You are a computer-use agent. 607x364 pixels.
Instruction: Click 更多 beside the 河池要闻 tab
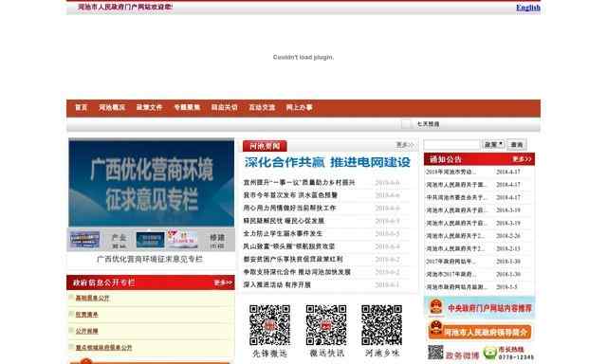[x=405, y=145]
